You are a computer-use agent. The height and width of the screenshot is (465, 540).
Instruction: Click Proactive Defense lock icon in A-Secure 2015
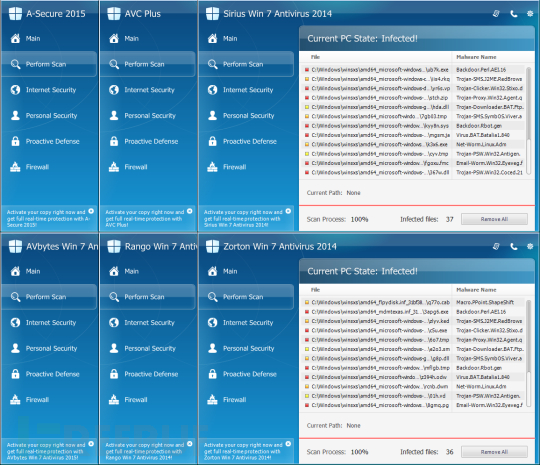click(x=15, y=141)
